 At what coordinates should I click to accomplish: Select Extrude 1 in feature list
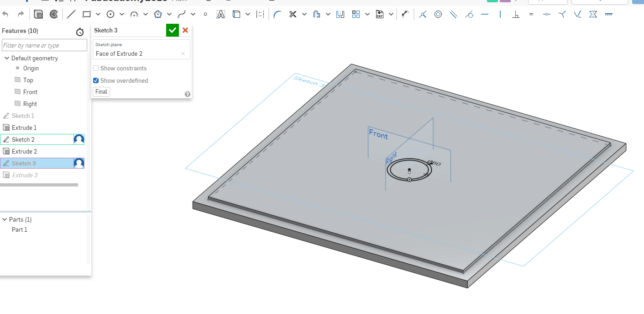[x=24, y=128]
